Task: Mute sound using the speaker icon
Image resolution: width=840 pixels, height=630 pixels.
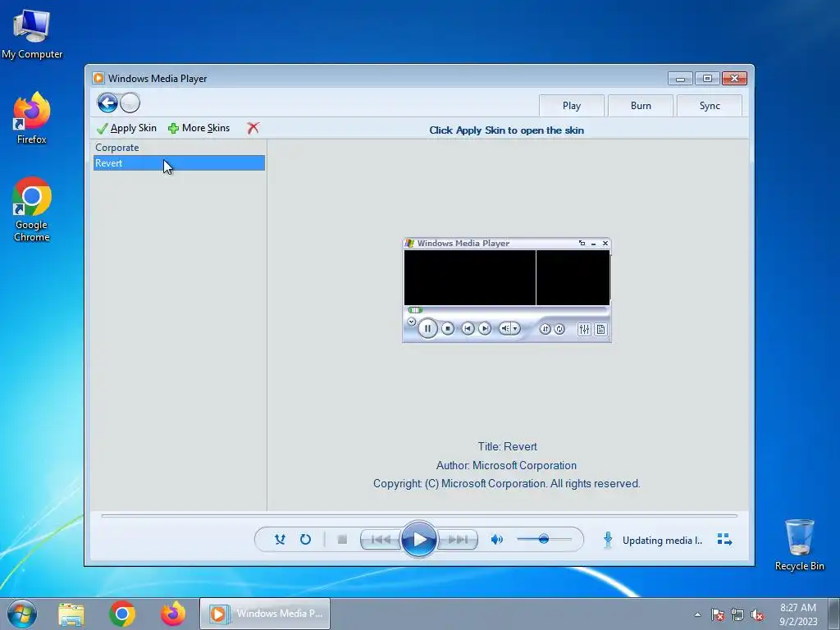Action: (496, 540)
